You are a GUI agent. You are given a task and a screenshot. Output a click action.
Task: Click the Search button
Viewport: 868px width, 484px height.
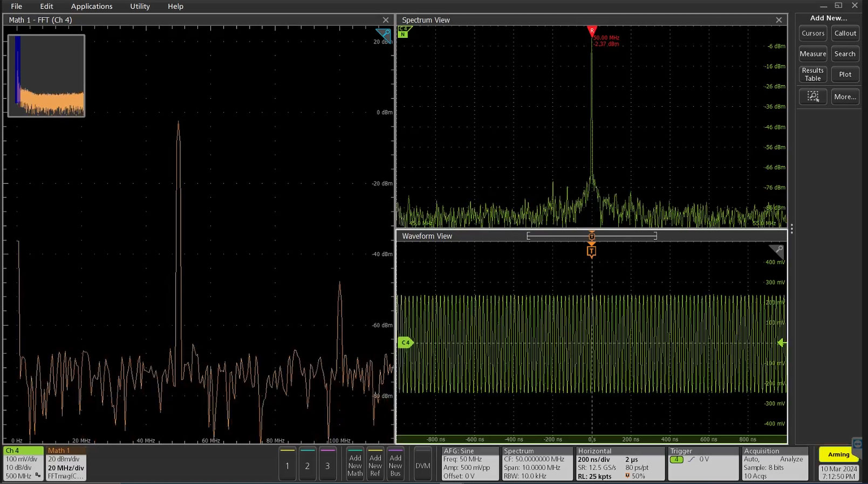[x=845, y=54]
